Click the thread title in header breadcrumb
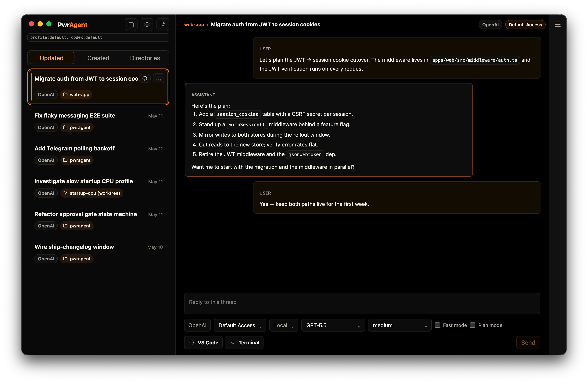The height and width of the screenshot is (383, 588). 265,24
